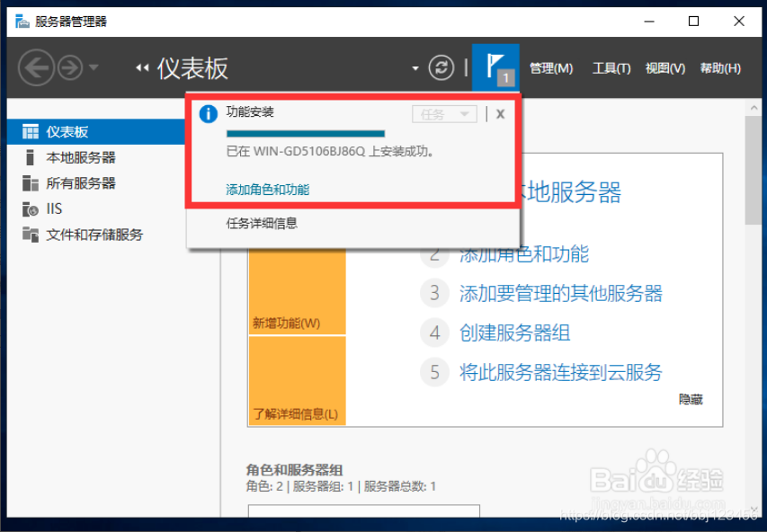767x532 pixels.
Task: Open the 管理(M) menu
Action: point(552,67)
